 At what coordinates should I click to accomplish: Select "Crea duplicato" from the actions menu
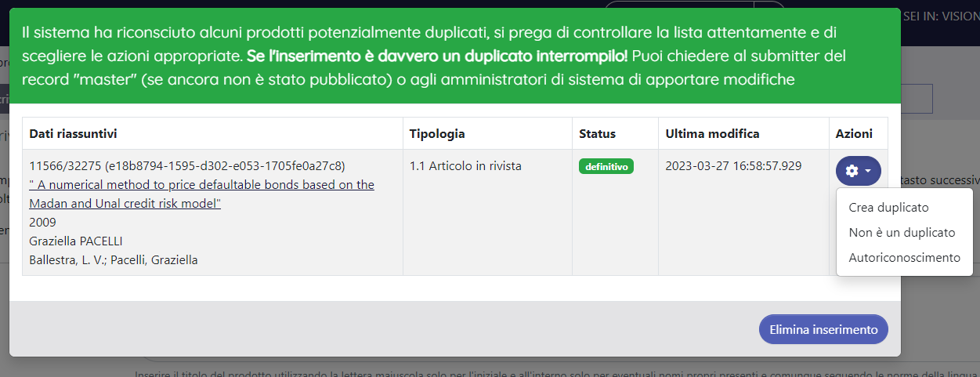(x=888, y=208)
